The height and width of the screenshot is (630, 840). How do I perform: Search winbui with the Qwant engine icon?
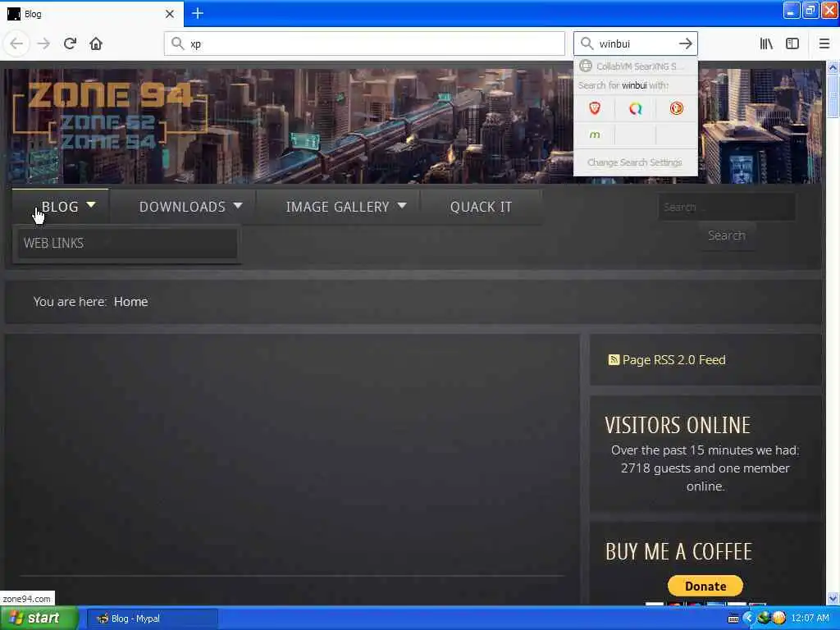pos(636,109)
